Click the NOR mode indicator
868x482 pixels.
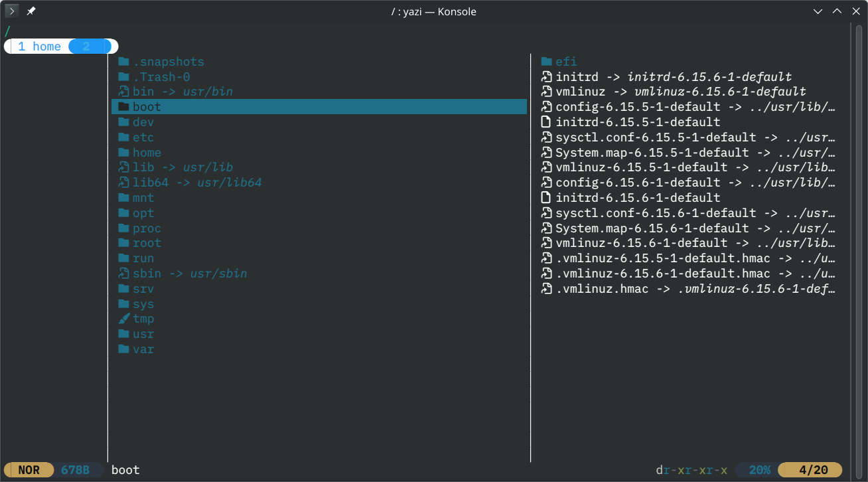(x=29, y=470)
